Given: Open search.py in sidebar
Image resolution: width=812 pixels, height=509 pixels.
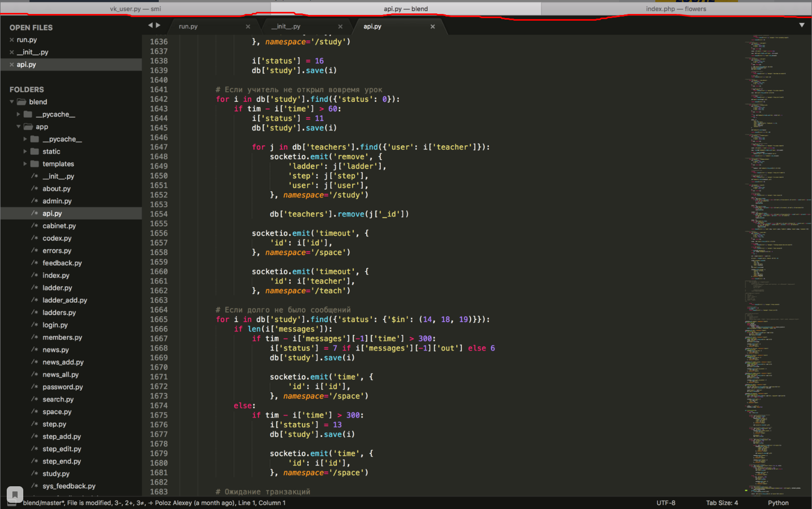Looking at the screenshot, I should 58,399.
